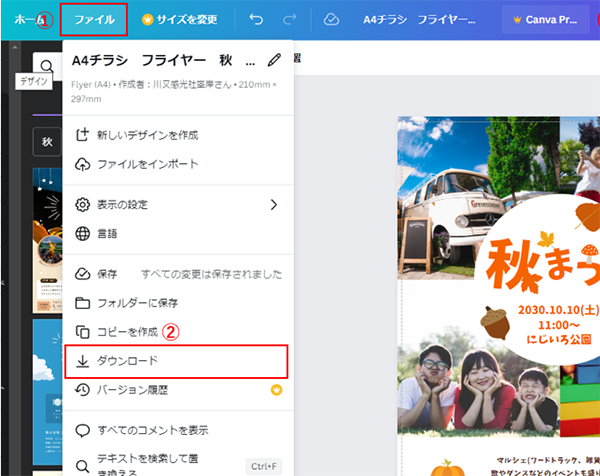Click the version history clock icon
The width and height of the screenshot is (600, 476).
click(x=82, y=390)
